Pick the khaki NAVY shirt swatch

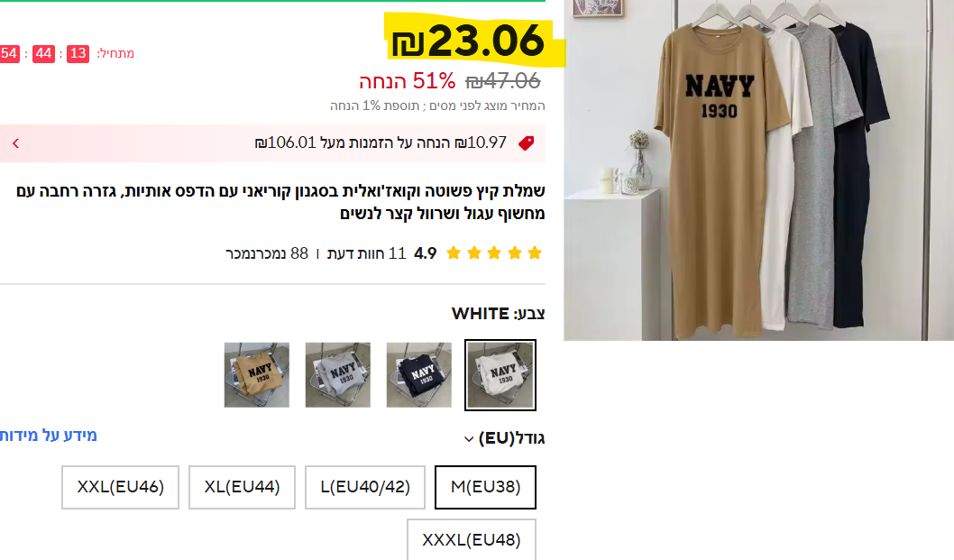[x=257, y=375]
